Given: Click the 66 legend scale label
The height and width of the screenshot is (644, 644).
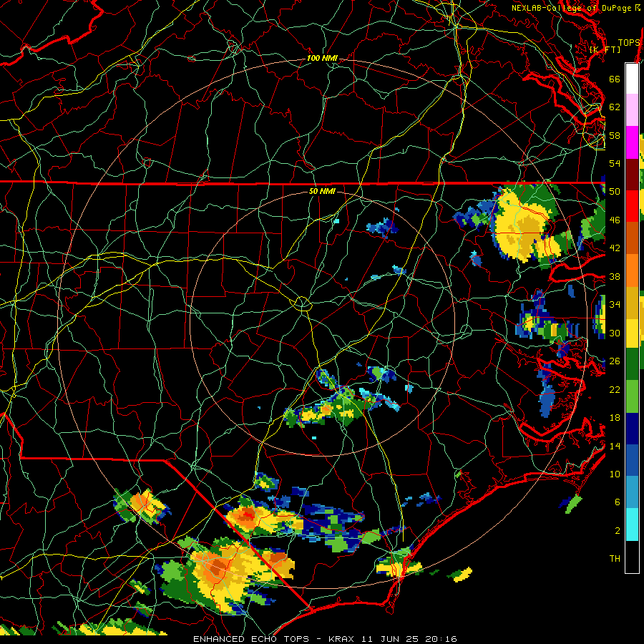Looking at the screenshot, I should point(615,79).
